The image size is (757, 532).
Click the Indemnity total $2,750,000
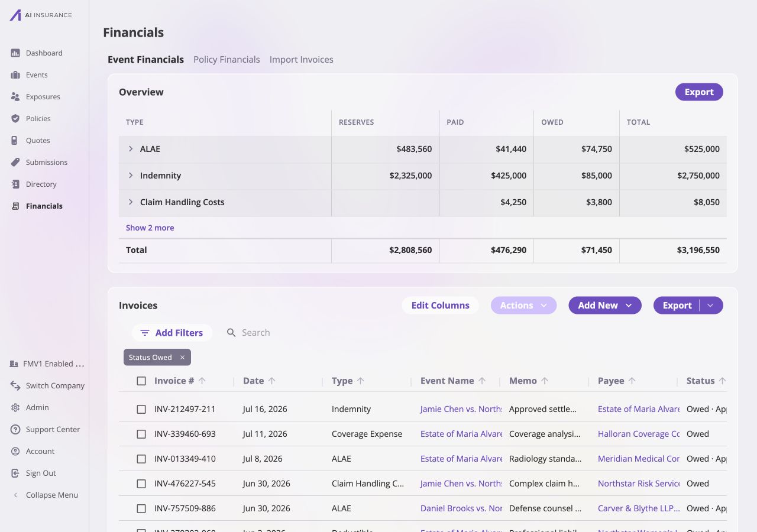coord(698,176)
